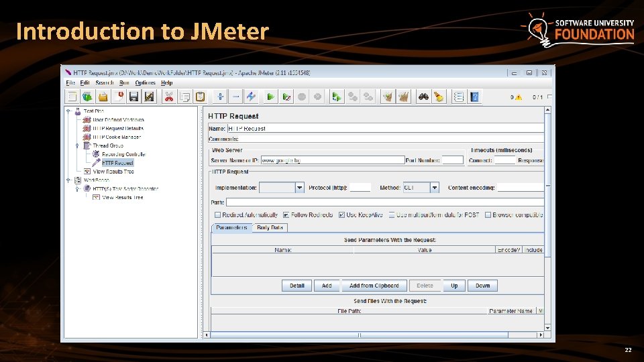Open the Run menu
This screenshot has width=644, height=362.
click(124, 83)
